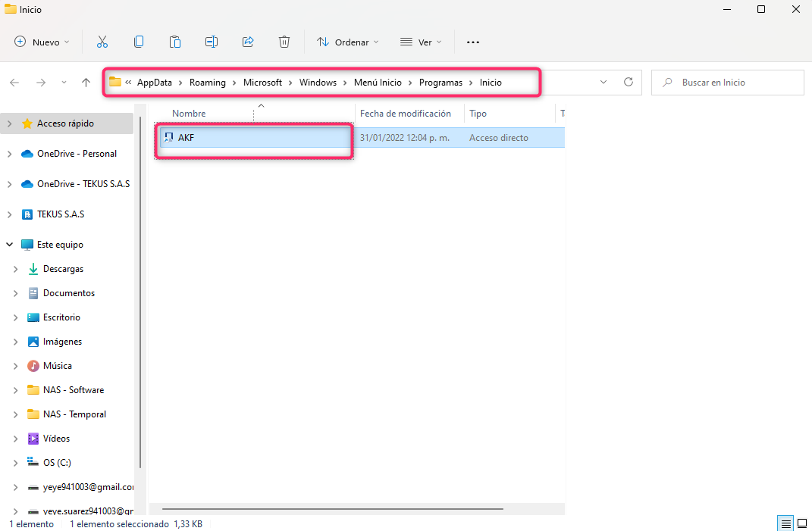The width and height of the screenshot is (812, 531).
Task: Click the Delete trash can icon
Action: (x=284, y=42)
